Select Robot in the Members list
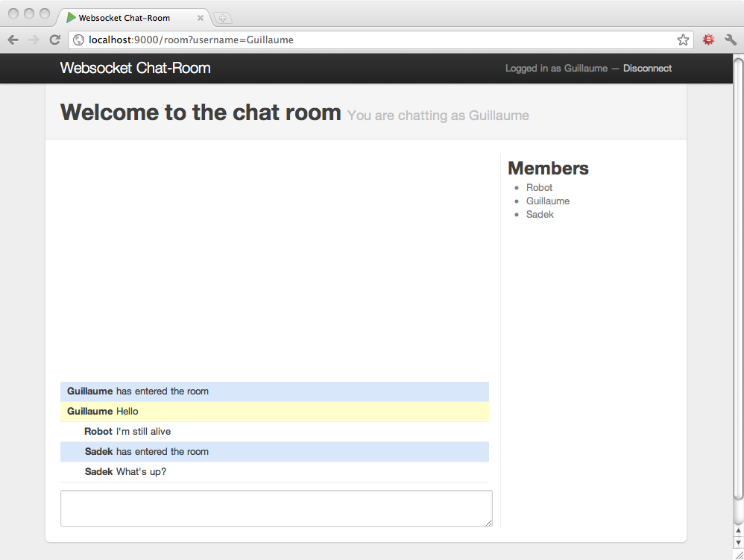744x560 pixels. pos(539,188)
